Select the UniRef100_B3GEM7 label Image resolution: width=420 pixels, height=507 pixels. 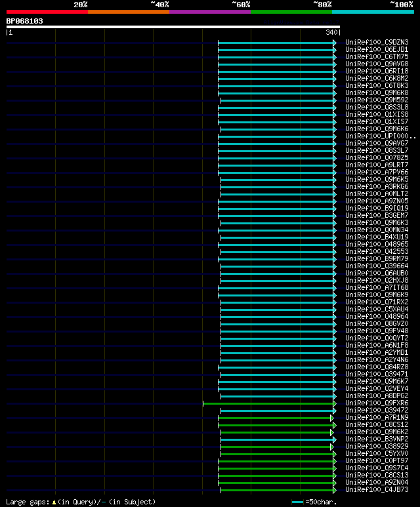(x=377, y=215)
